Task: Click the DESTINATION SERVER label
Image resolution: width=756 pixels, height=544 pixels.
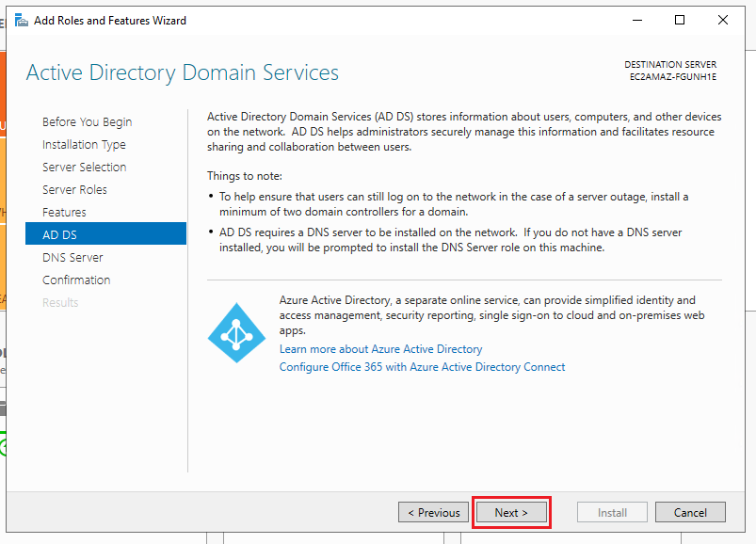Action: (x=670, y=65)
